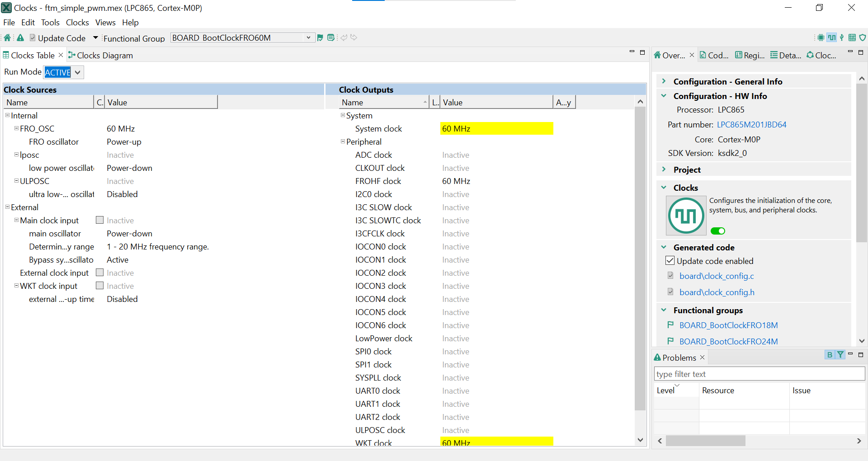The width and height of the screenshot is (868, 461).
Task: Open the Pins tool chip icon
Action: (821, 38)
